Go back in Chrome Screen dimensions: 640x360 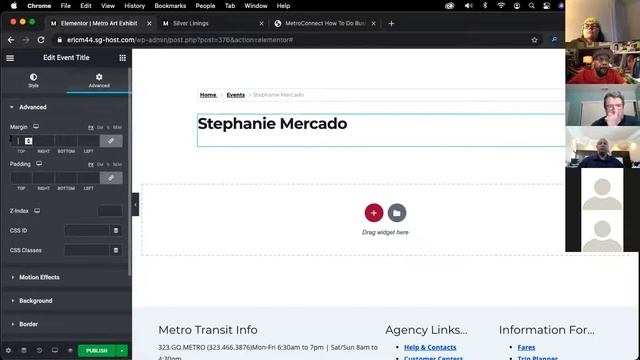point(11,40)
